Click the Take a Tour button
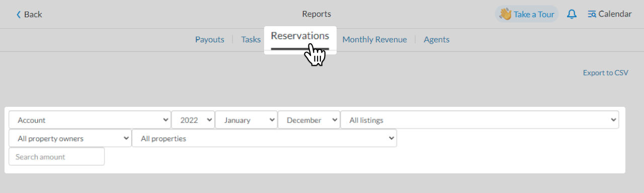 pyautogui.click(x=527, y=14)
